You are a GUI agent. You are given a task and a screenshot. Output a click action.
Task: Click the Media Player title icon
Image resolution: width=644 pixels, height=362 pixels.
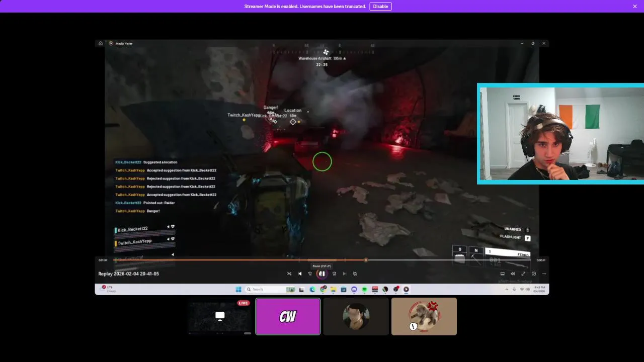point(111,43)
